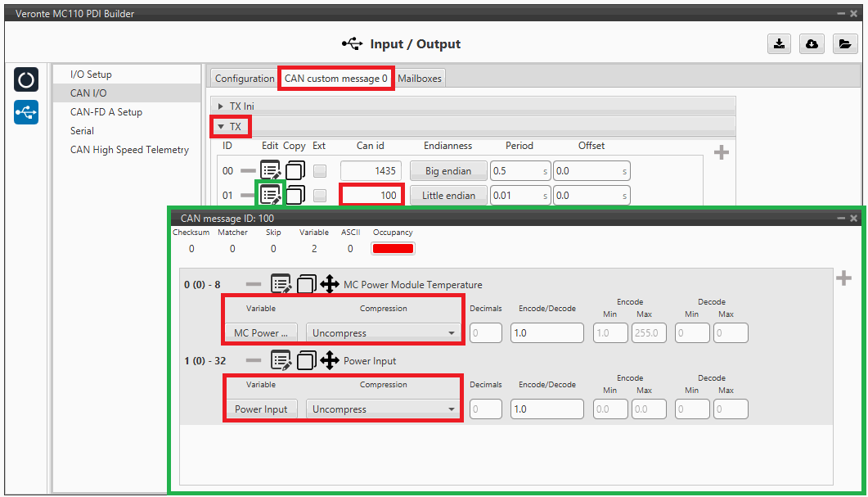Click the Can id field showing 100
Image resolution: width=868 pixels, height=497 pixels.
[371, 196]
